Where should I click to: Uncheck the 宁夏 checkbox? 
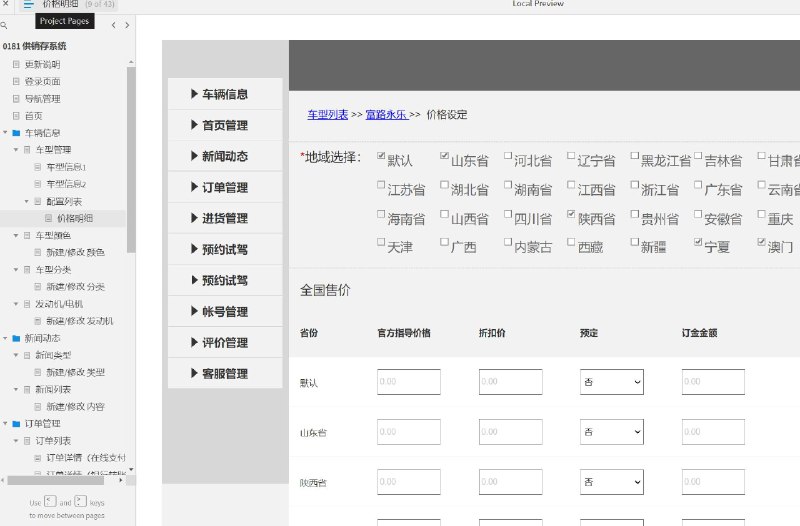click(x=698, y=242)
